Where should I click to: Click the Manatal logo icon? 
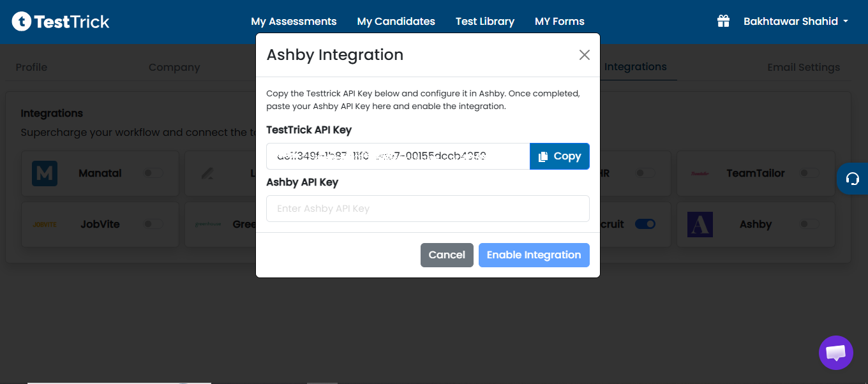click(x=45, y=174)
